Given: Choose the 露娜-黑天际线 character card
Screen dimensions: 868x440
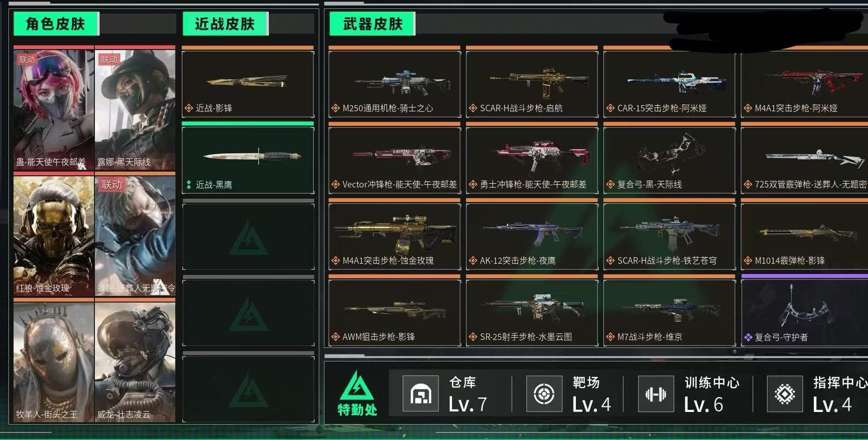Looking at the screenshot, I should (x=135, y=109).
